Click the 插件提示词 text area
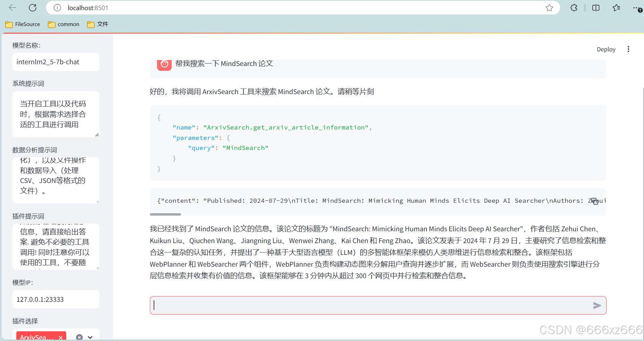The height and width of the screenshot is (341, 644). (56, 247)
